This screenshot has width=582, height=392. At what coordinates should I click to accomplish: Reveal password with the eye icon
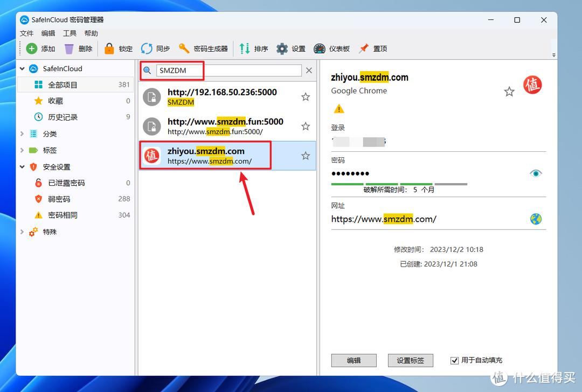536,173
